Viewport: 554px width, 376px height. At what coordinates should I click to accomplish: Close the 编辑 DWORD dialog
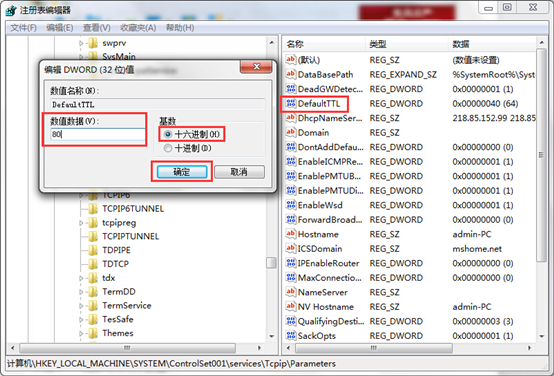pyautogui.click(x=257, y=66)
